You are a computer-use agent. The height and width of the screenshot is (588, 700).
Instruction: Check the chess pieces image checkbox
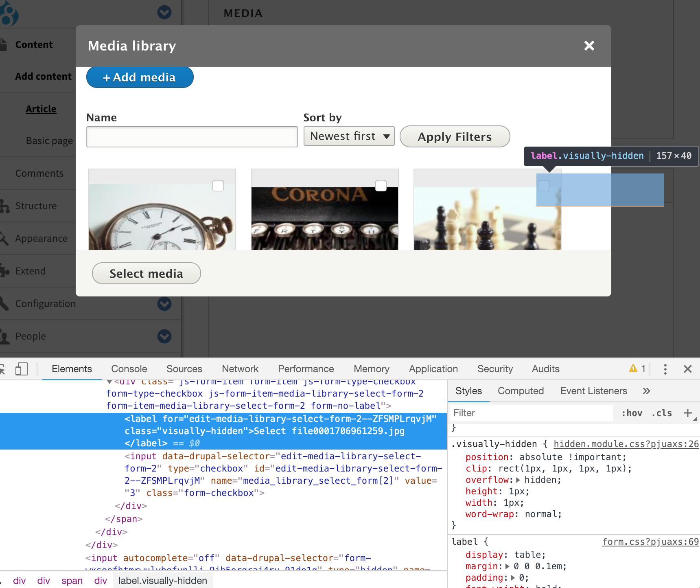(544, 185)
